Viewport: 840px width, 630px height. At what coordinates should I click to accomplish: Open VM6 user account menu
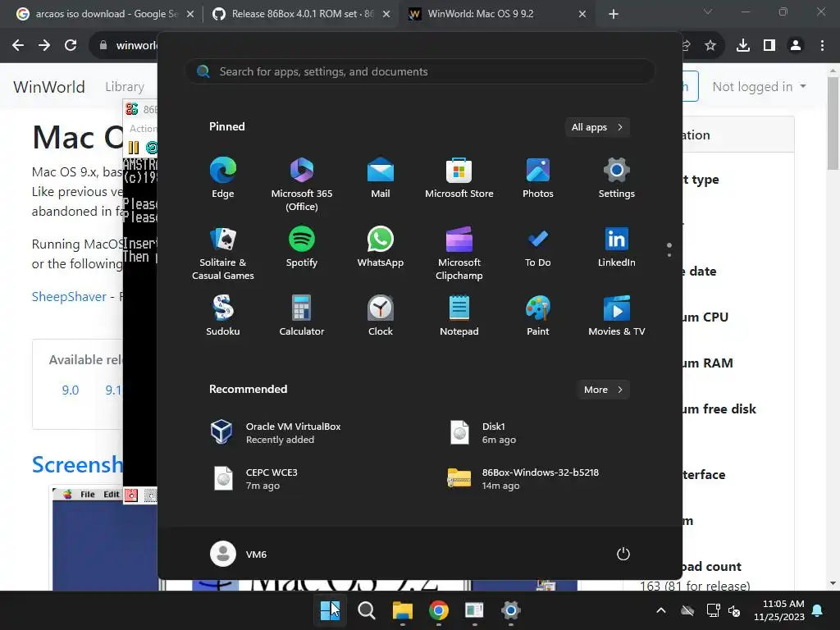pos(239,554)
